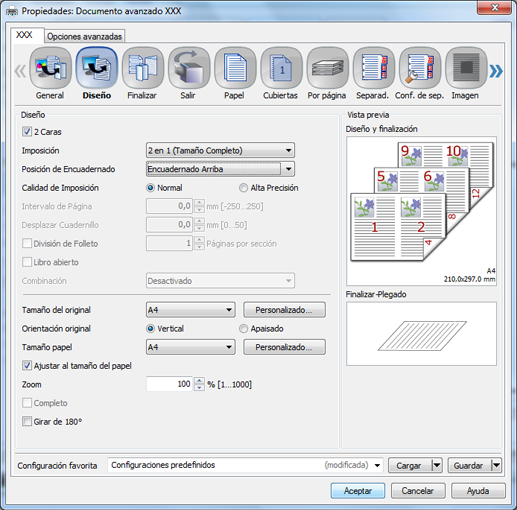This screenshot has height=510, width=517.
Task: Show more categories with right double-arrow
Action: point(496,71)
